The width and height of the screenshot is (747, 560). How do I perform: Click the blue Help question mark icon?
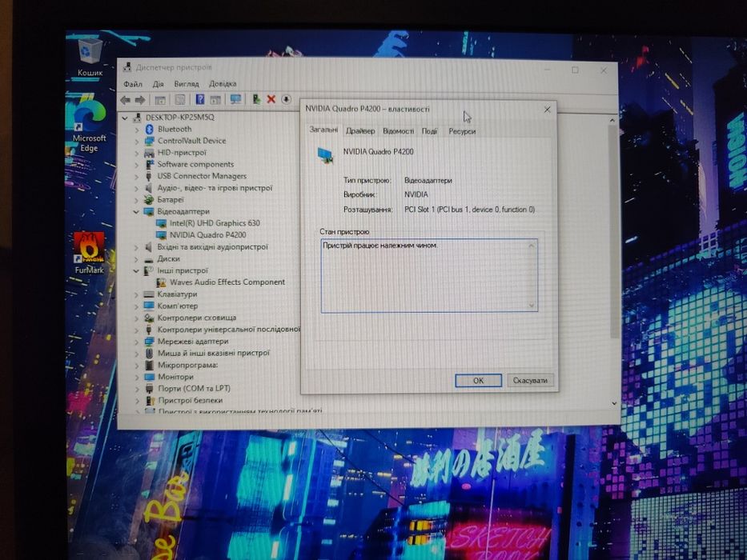[200, 99]
